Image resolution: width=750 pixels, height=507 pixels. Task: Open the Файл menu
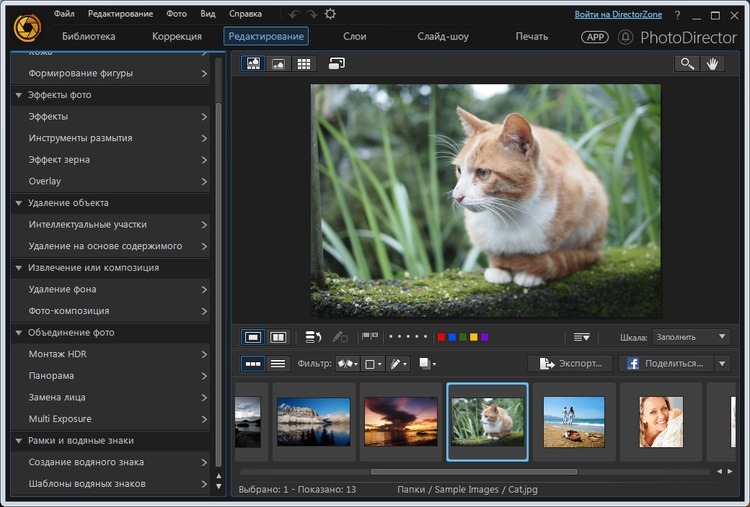click(64, 14)
